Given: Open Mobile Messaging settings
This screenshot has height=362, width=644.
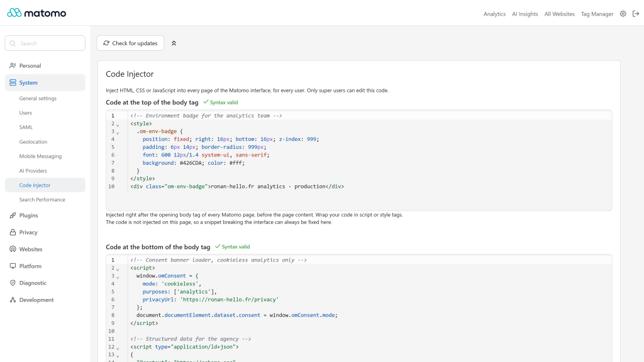Looking at the screenshot, I should pos(40,156).
